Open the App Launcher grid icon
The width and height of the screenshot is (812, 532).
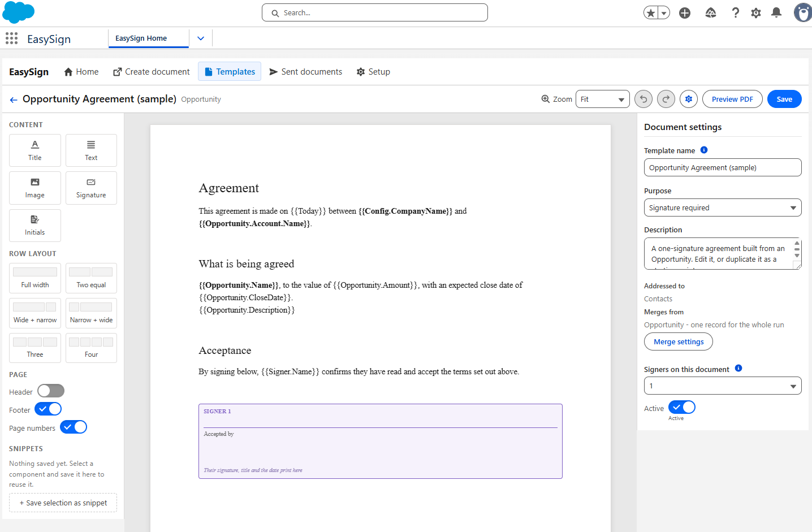[x=11, y=38]
